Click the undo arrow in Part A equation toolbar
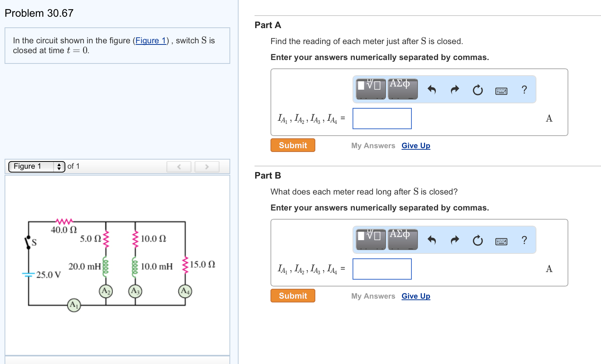This screenshot has width=601, height=364. pos(432,89)
